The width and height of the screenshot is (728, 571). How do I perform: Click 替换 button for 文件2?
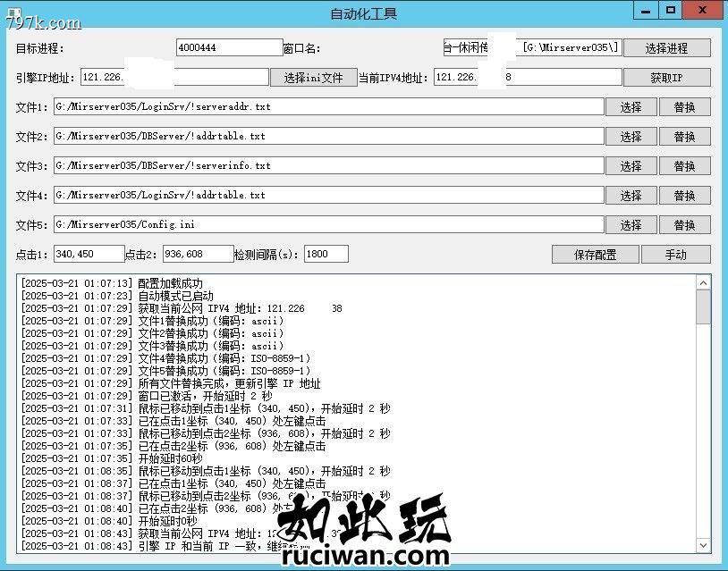tap(685, 137)
